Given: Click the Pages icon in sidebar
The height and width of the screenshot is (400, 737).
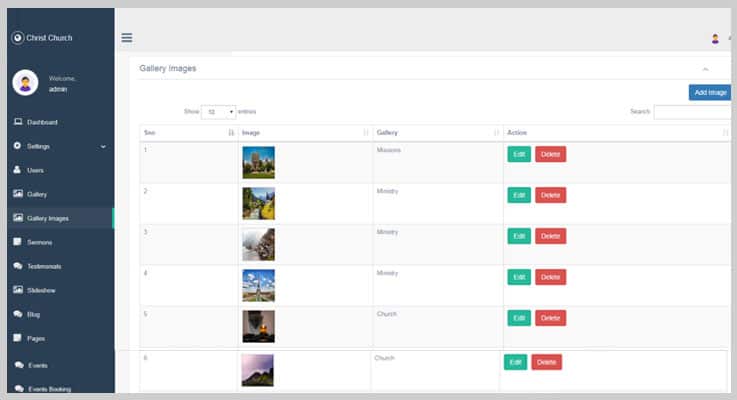Looking at the screenshot, I should tap(17, 337).
